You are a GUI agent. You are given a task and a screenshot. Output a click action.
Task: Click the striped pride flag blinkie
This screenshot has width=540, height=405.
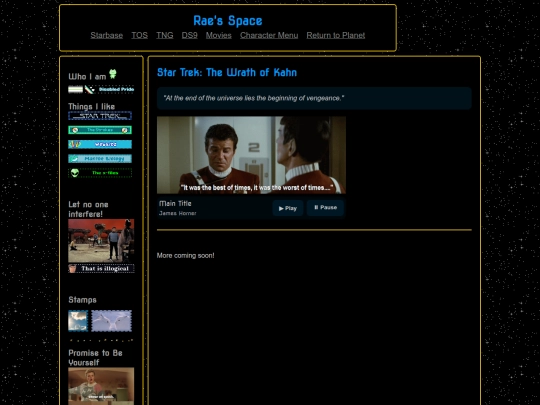pos(75,90)
